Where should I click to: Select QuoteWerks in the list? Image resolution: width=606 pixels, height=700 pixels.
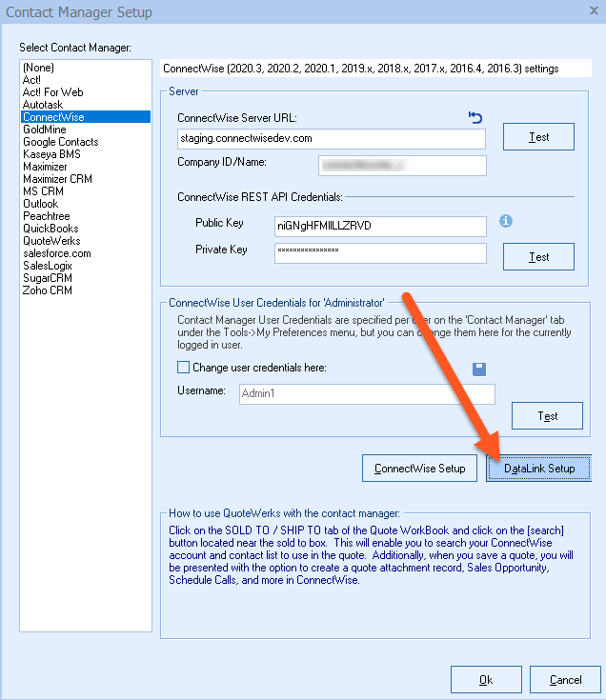point(86,241)
